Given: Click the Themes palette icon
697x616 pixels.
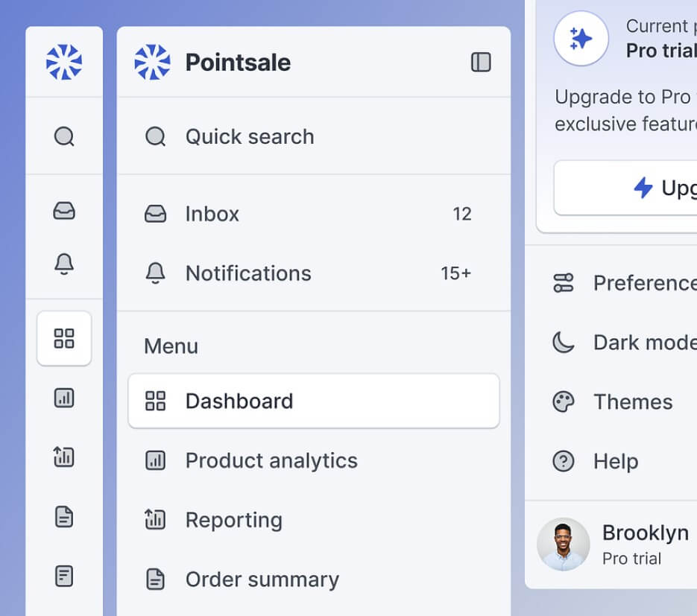Looking at the screenshot, I should pos(564,402).
